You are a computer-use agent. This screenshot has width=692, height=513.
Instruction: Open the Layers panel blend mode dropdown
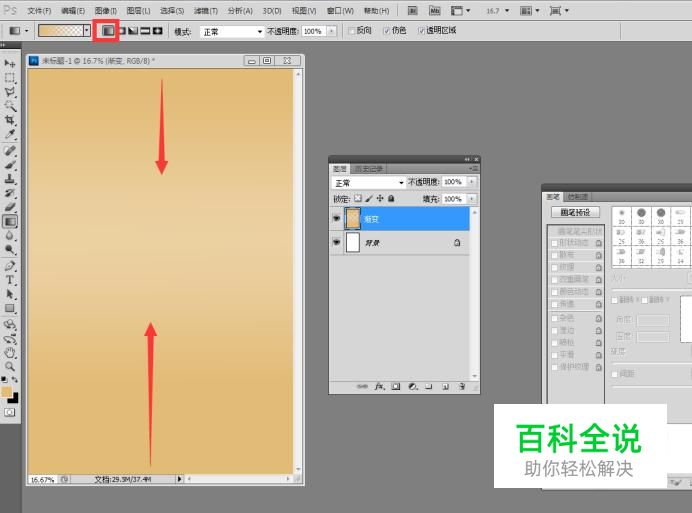(x=368, y=182)
